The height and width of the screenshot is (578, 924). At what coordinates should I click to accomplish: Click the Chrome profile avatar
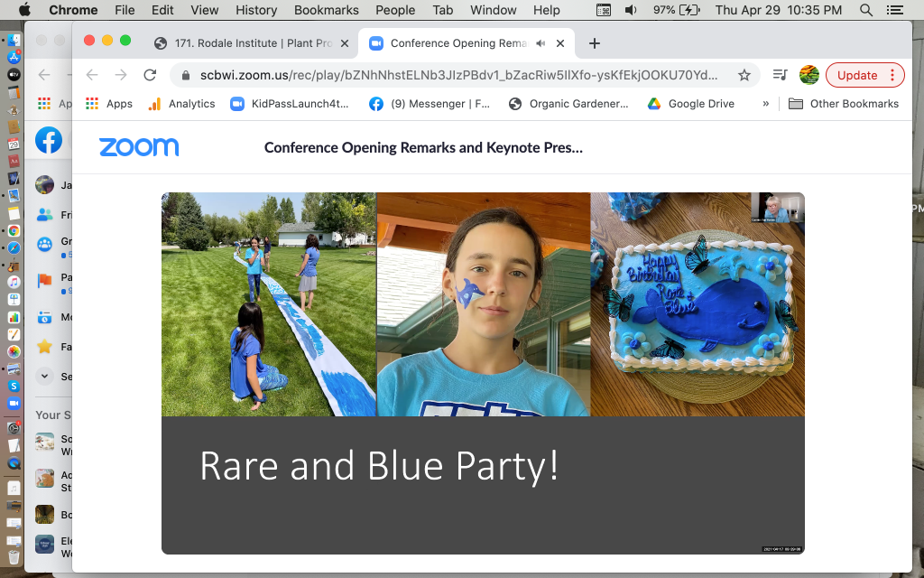(x=809, y=75)
